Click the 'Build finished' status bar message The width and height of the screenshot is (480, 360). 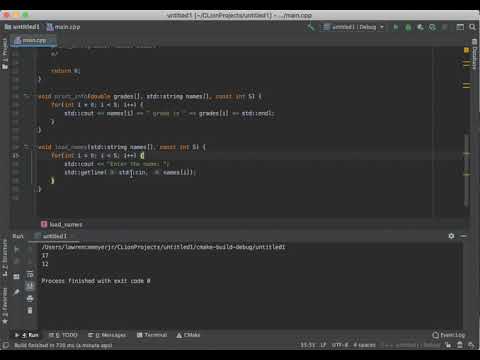(x=63, y=345)
